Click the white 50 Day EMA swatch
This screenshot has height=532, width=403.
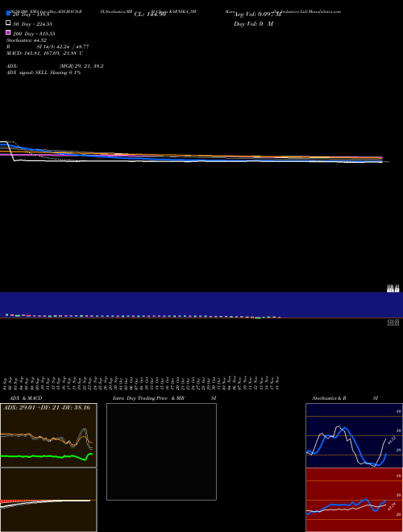[9, 23]
